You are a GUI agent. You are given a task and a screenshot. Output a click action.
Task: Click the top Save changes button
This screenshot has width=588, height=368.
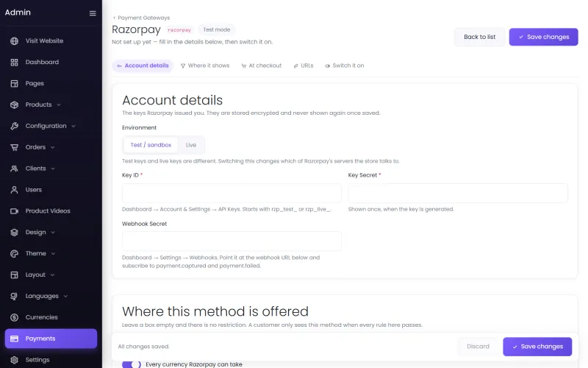pos(543,38)
